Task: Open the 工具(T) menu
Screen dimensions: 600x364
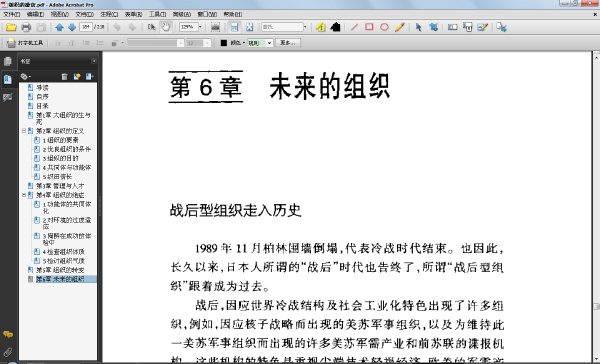Action: point(157,14)
